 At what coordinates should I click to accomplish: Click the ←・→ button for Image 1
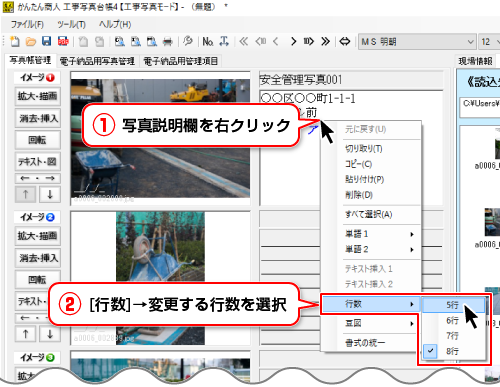pos(38,178)
